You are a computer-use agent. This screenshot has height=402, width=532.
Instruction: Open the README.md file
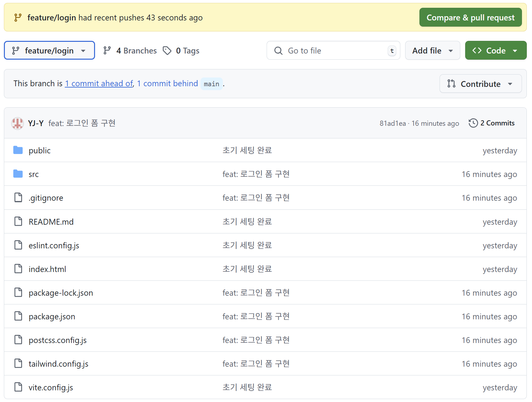click(x=51, y=222)
